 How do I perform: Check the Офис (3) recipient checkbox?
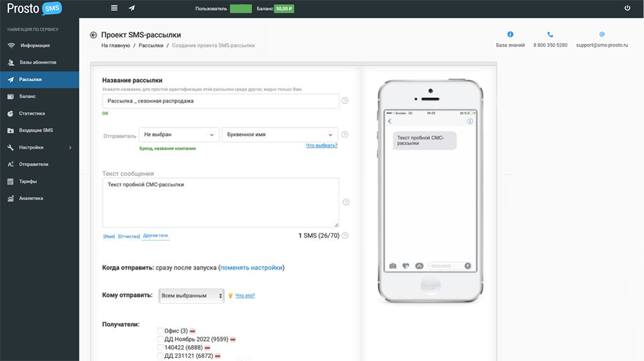[160, 331]
